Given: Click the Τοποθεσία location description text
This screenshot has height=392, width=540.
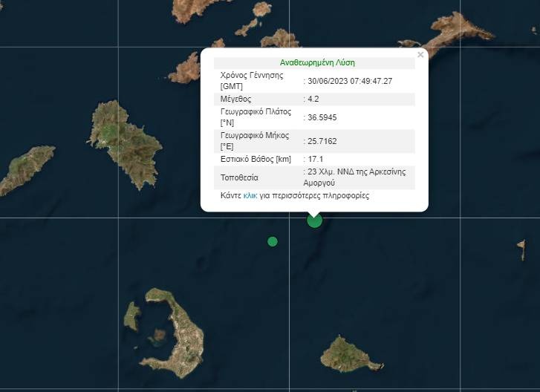Looking at the screenshot, I should (x=357, y=177).
